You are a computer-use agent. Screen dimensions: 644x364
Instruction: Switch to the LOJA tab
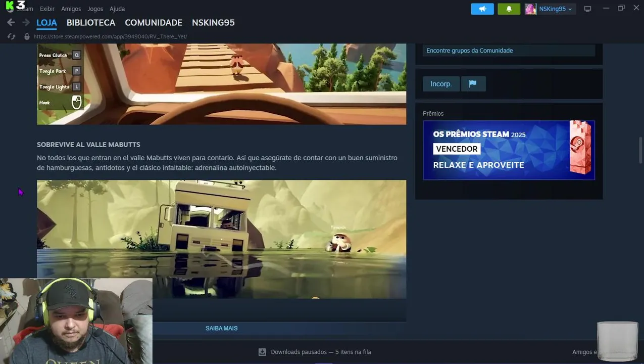pos(46,23)
